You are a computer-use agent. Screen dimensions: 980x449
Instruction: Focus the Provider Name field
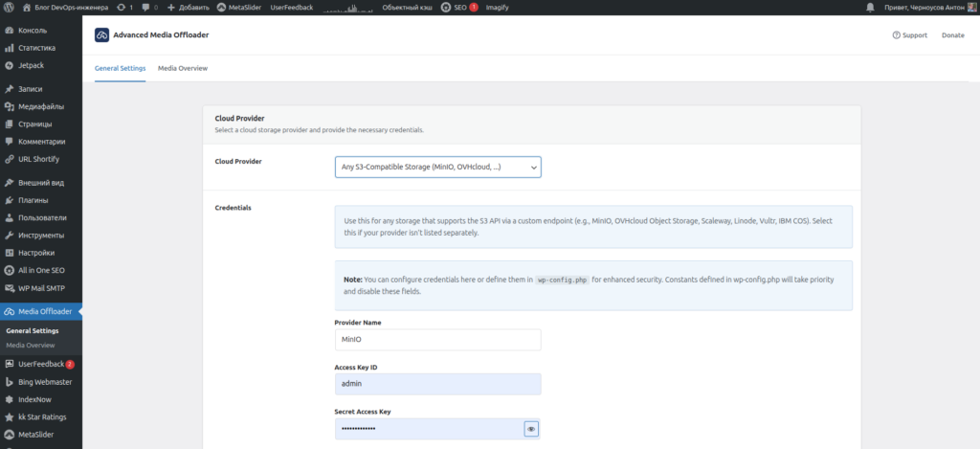(x=438, y=340)
